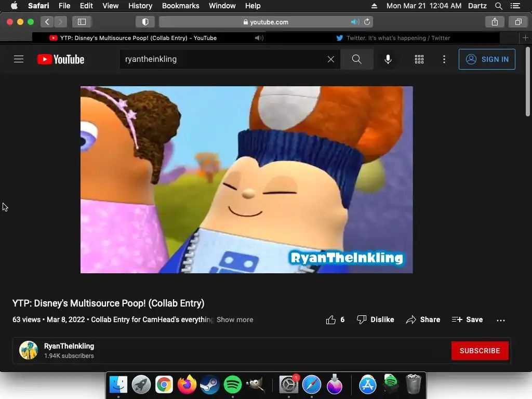
Task: Click the magnifier search button
Action: pos(356,59)
